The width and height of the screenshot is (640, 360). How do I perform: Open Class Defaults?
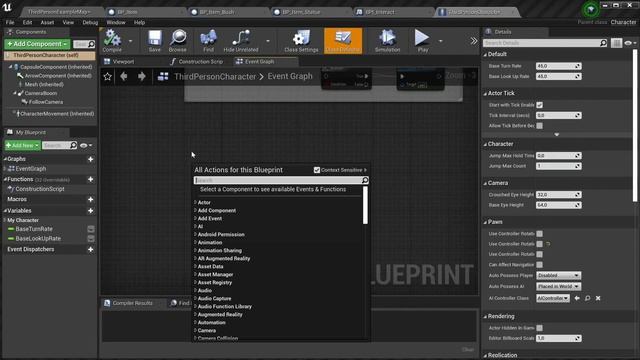point(343,40)
